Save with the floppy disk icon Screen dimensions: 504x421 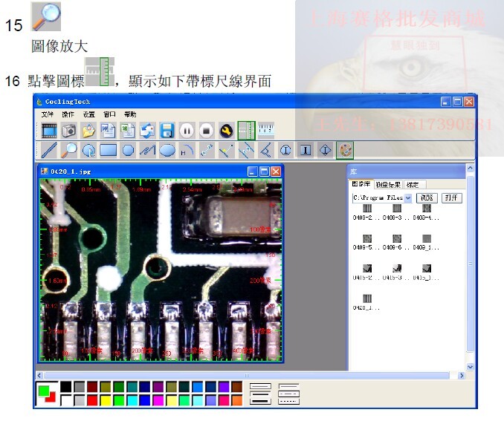click(x=167, y=131)
